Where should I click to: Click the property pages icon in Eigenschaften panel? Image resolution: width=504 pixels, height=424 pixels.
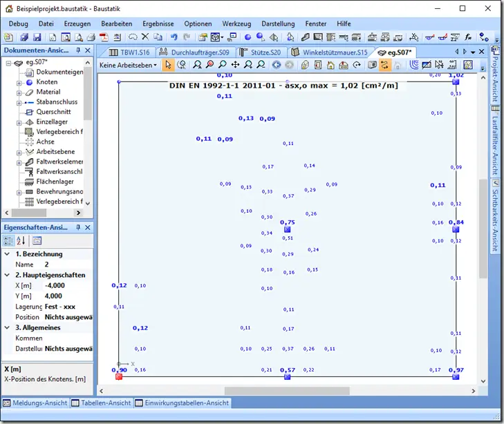(x=37, y=240)
